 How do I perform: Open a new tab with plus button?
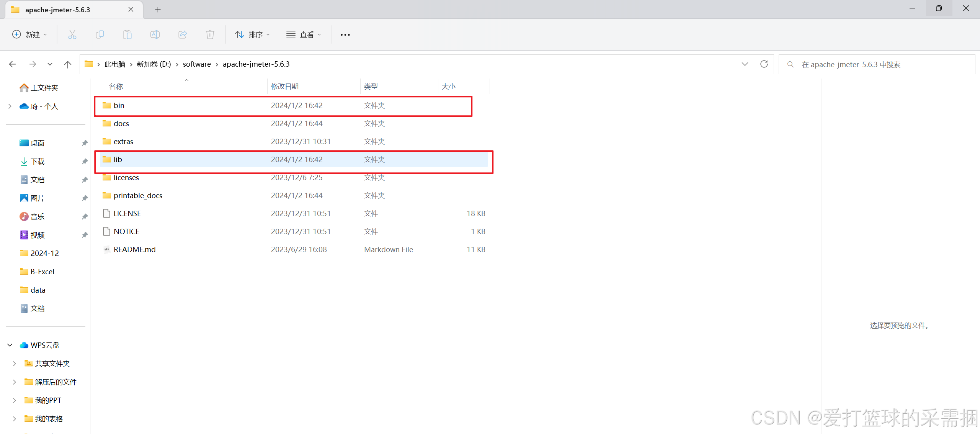[x=158, y=10]
